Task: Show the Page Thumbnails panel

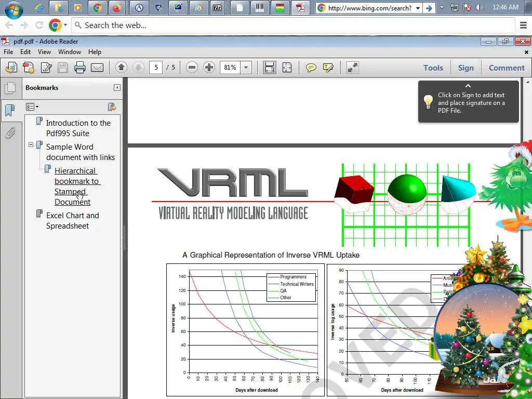Action: (x=10, y=88)
